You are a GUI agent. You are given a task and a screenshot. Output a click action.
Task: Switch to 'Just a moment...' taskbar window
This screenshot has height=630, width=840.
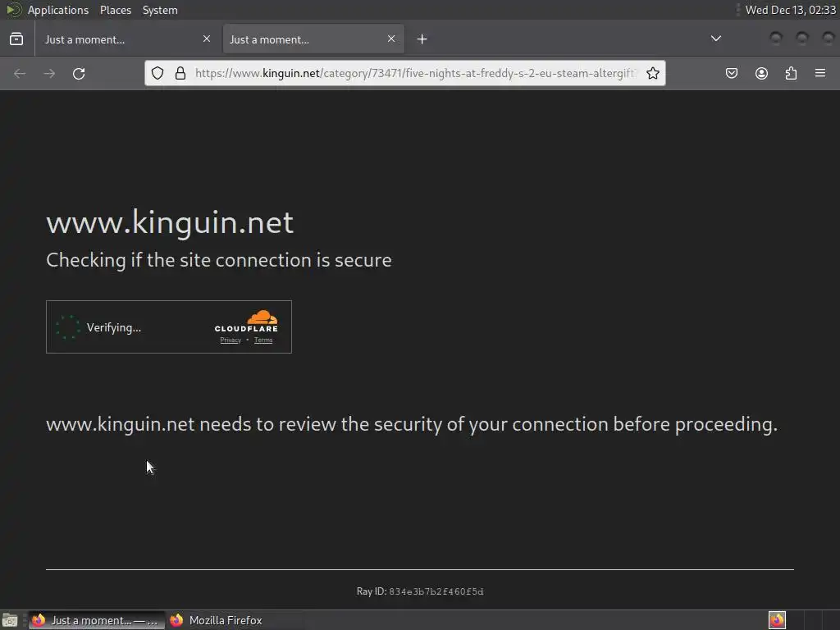coord(97,620)
